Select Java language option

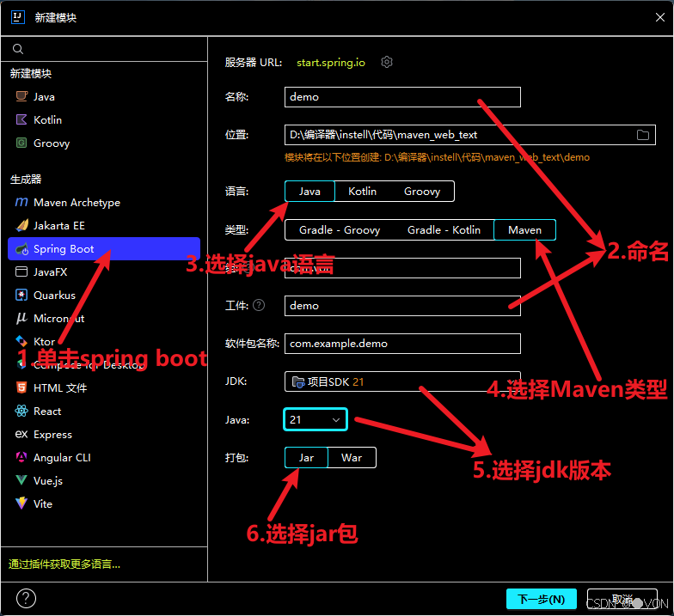tap(309, 191)
